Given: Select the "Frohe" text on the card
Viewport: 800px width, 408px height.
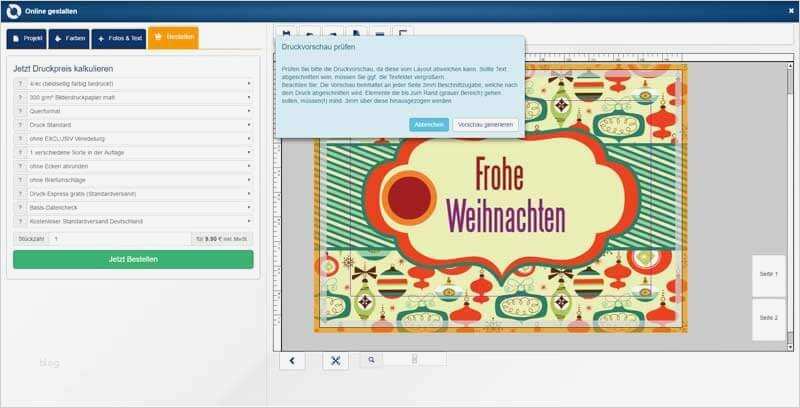Looking at the screenshot, I should click(x=499, y=174).
